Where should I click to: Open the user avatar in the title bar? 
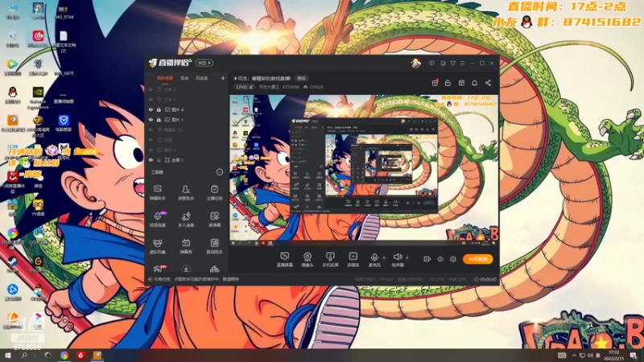pos(415,64)
